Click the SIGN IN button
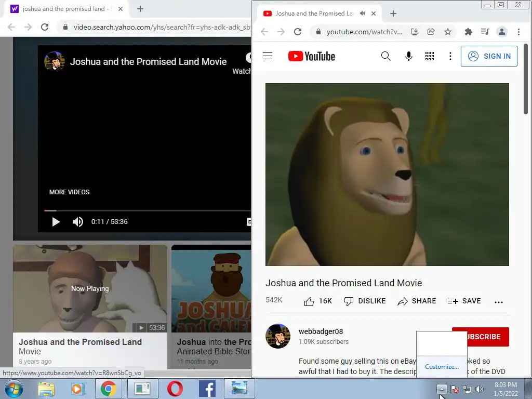 489,56
